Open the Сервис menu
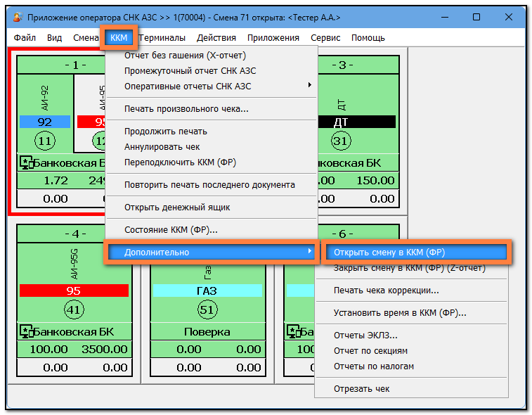This screenshot has height=415, width=532. tap(325, 38)
